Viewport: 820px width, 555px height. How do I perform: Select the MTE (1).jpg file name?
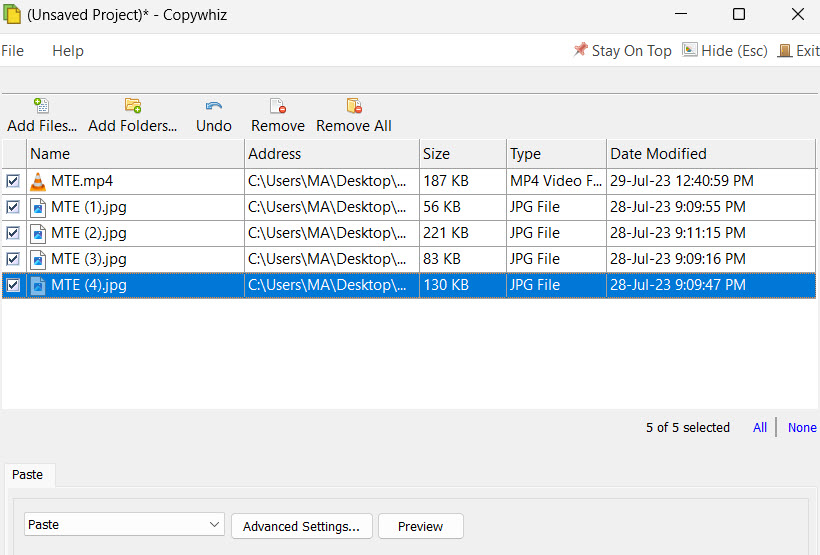(x=89, y=207)
